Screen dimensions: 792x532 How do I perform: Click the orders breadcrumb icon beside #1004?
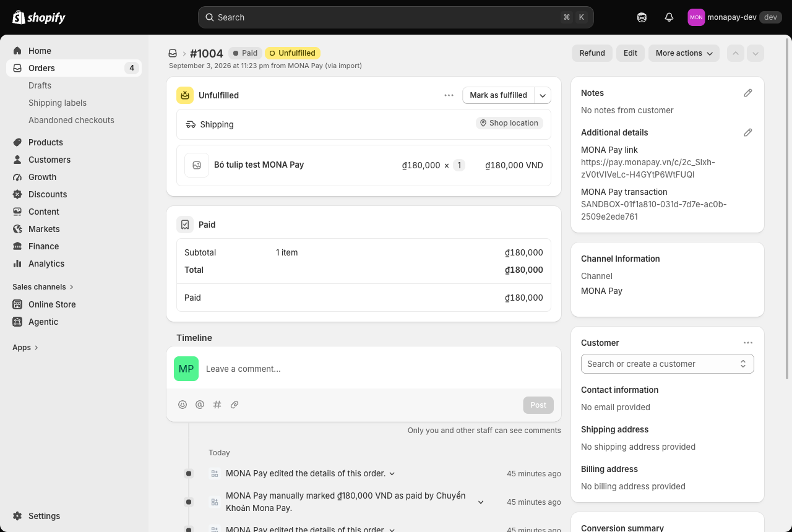pos(173,53)
